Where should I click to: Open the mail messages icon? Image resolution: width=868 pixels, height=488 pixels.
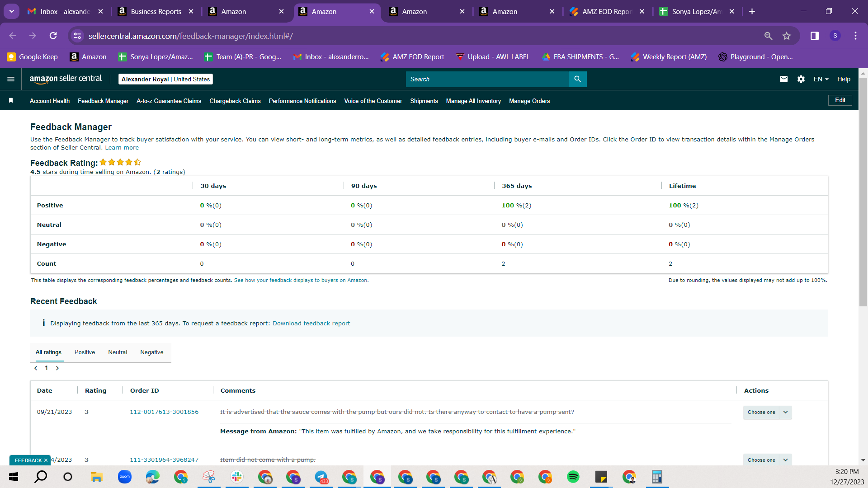coord(784,79)
